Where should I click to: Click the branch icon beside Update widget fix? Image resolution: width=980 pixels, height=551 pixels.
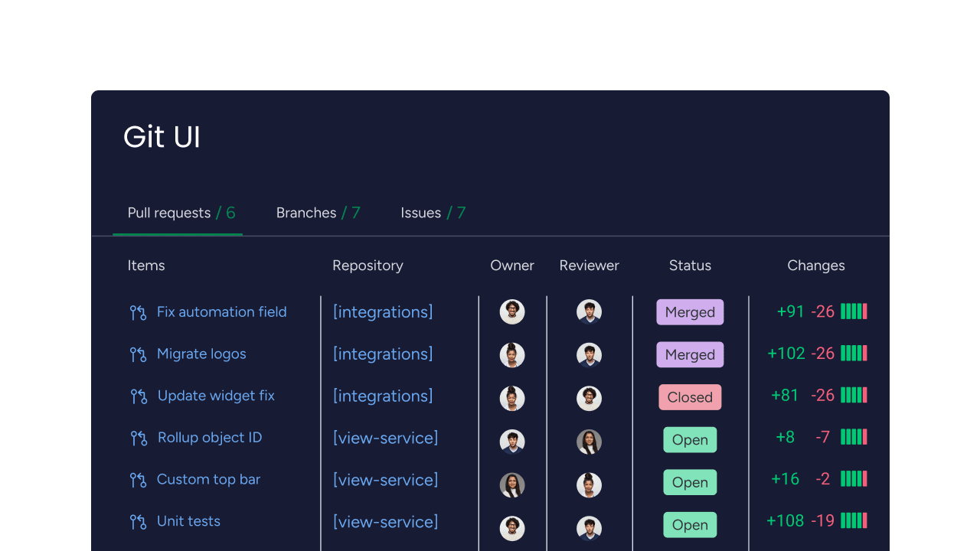pos(138,396)
